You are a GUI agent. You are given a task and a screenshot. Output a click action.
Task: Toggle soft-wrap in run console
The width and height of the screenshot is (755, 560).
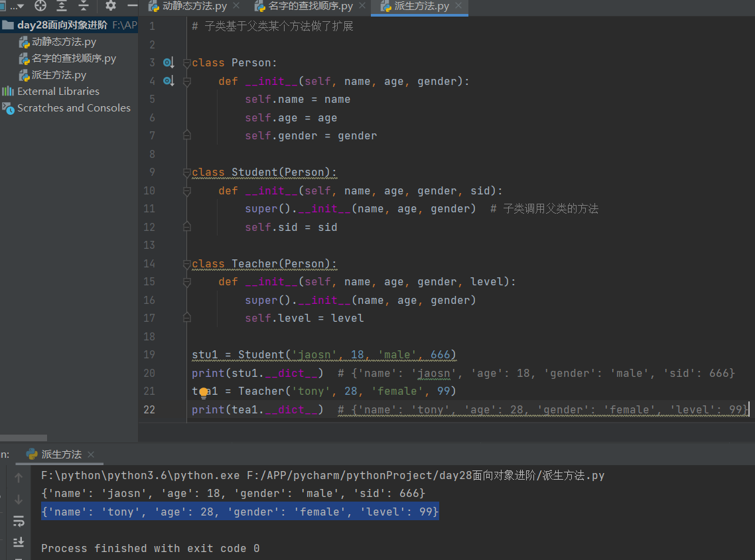click(19, 522)
